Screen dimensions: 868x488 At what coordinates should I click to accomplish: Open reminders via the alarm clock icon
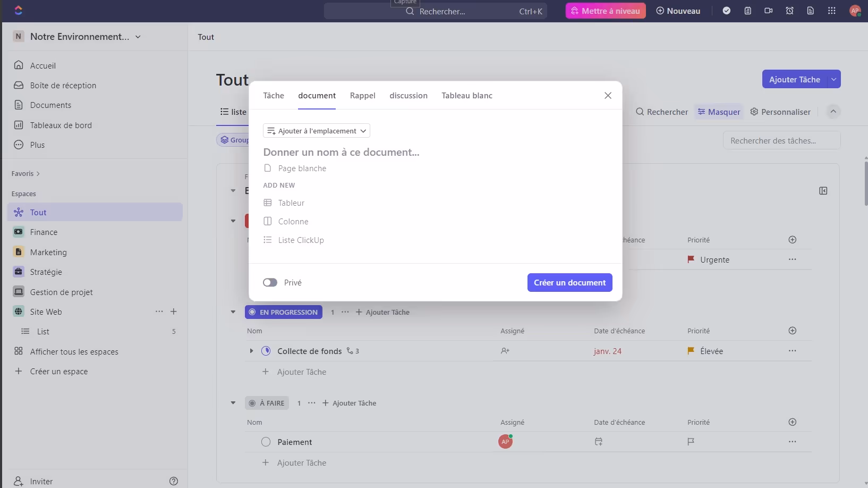(789, 11)
